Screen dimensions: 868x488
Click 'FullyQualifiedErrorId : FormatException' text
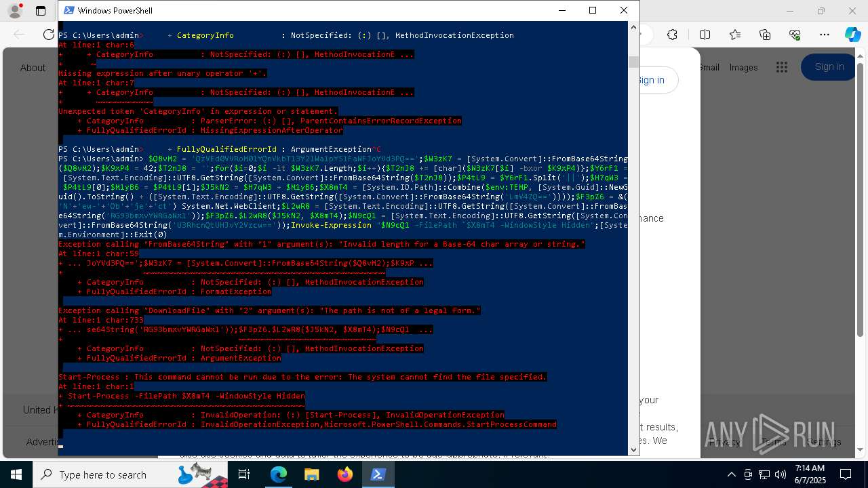pos(179,291)
